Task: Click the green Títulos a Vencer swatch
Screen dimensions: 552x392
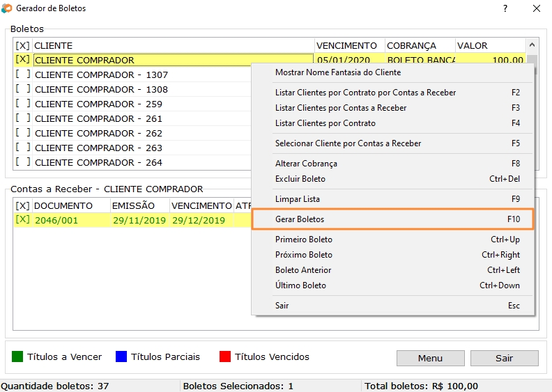Action: pyautogui.click(x=18, y=356)
